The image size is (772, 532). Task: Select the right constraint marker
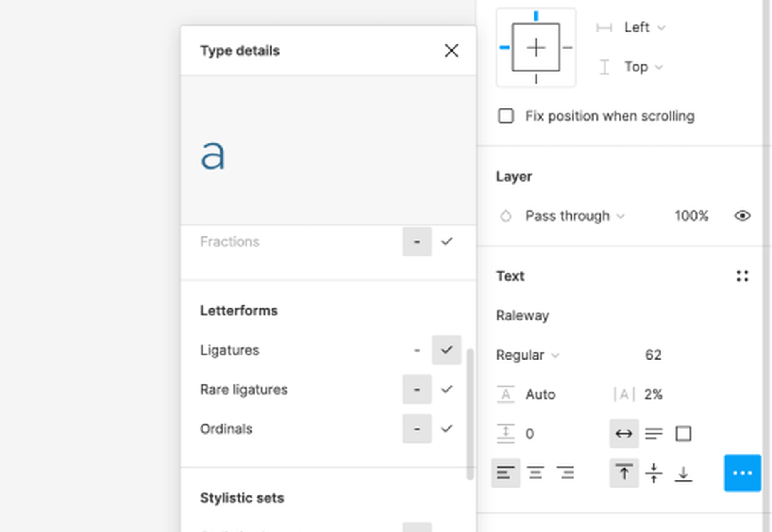567,47
